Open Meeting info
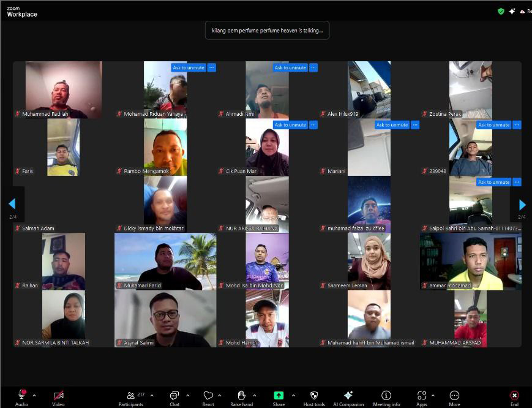532x408 pixels. (386, 396)
